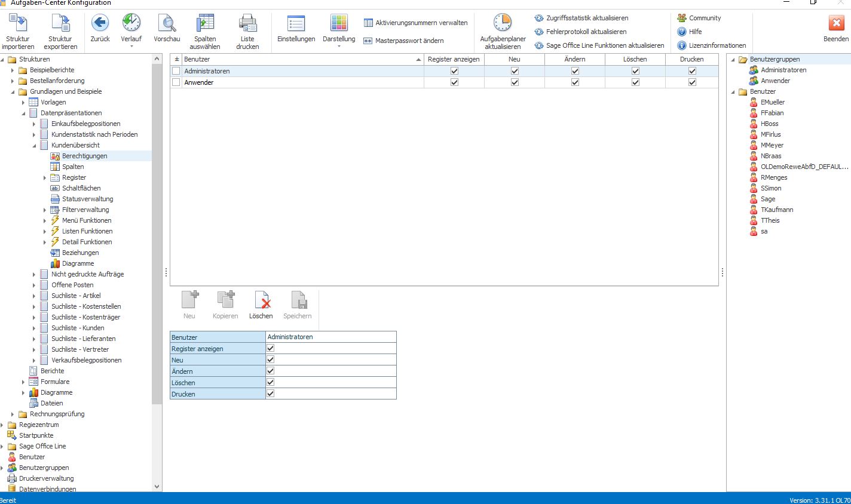Click Masterpasswort ändern
This screenshot has height=504, width=851.
(x=404, y=41)
